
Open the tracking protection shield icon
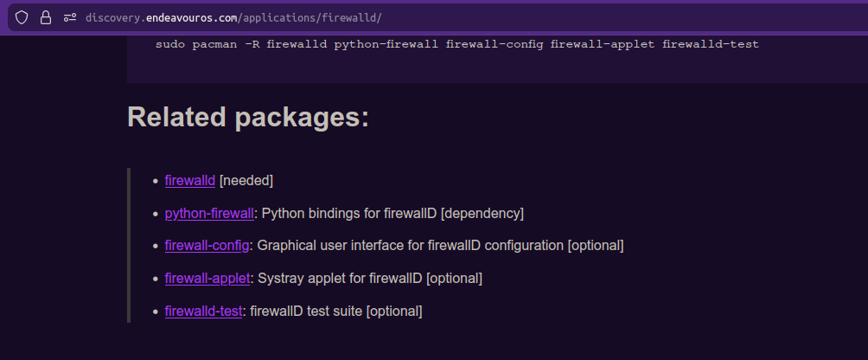click(22, 17)
